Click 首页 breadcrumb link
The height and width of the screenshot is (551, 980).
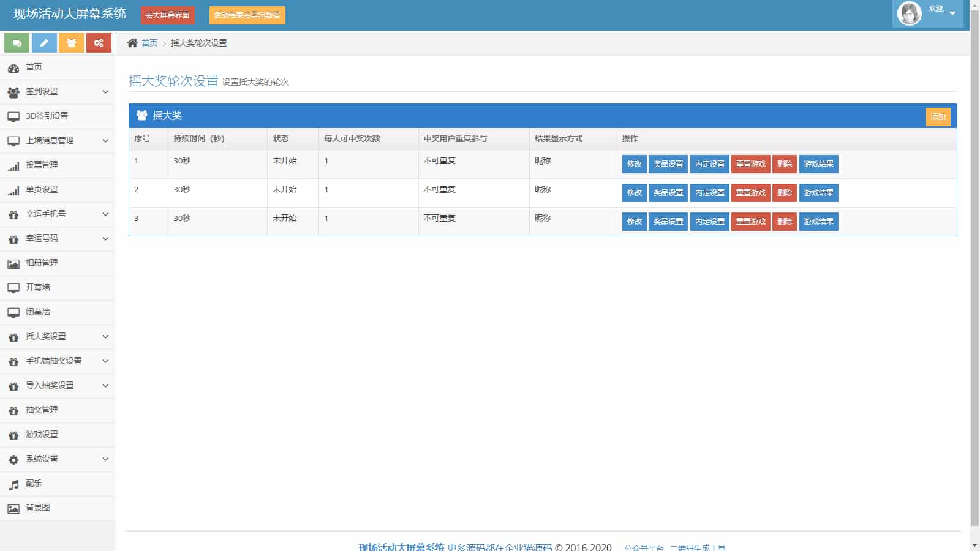(x=149, y=43)
